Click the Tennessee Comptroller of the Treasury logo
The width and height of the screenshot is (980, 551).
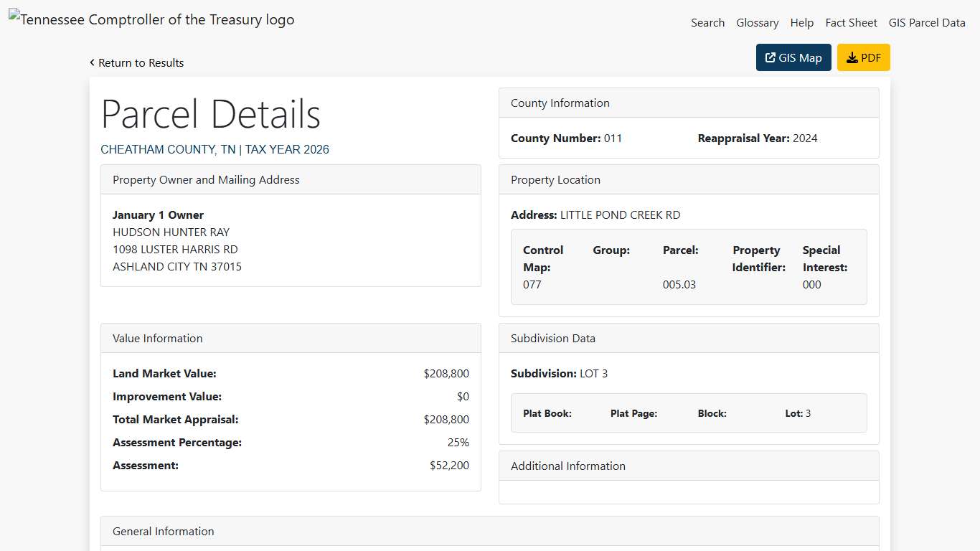tap(151, 19)
